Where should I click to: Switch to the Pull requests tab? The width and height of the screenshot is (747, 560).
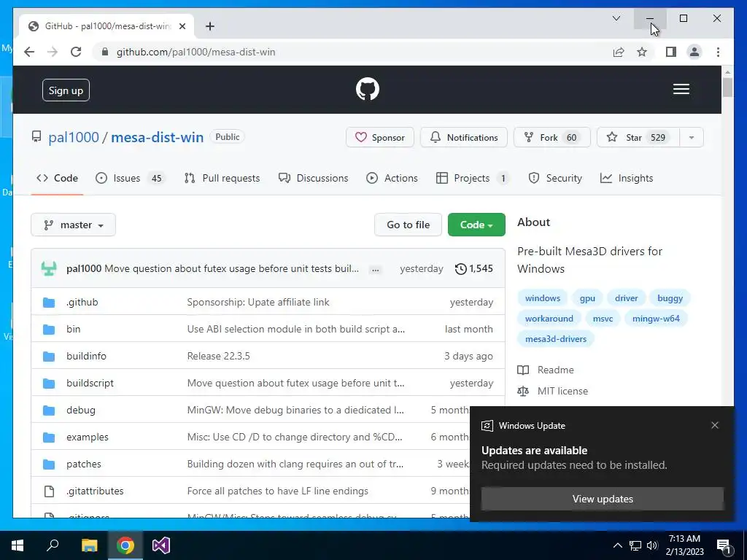pyautogui.click(x=222, y=178)
